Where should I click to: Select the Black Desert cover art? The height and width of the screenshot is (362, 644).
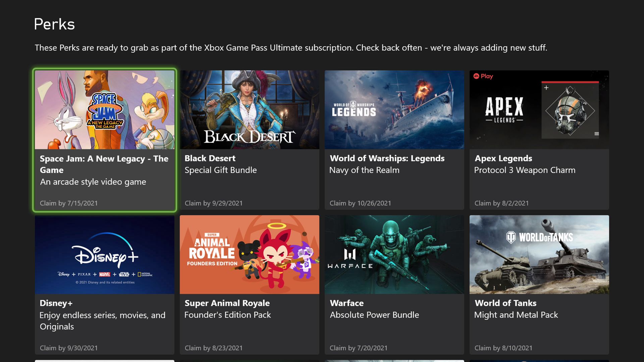249,110
